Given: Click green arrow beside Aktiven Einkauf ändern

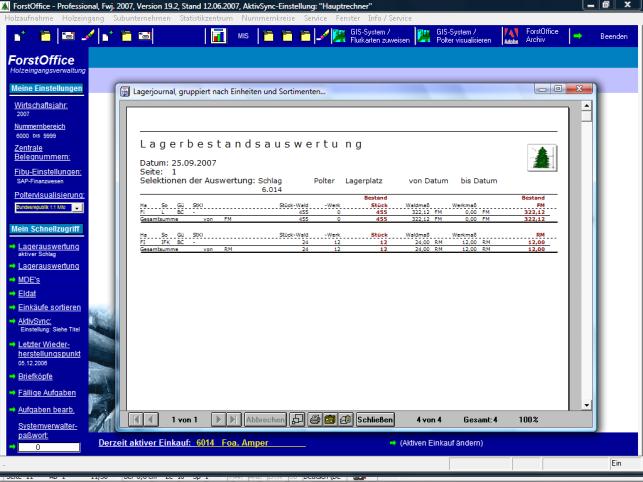Looking at the screenshot, I should 393,443.
